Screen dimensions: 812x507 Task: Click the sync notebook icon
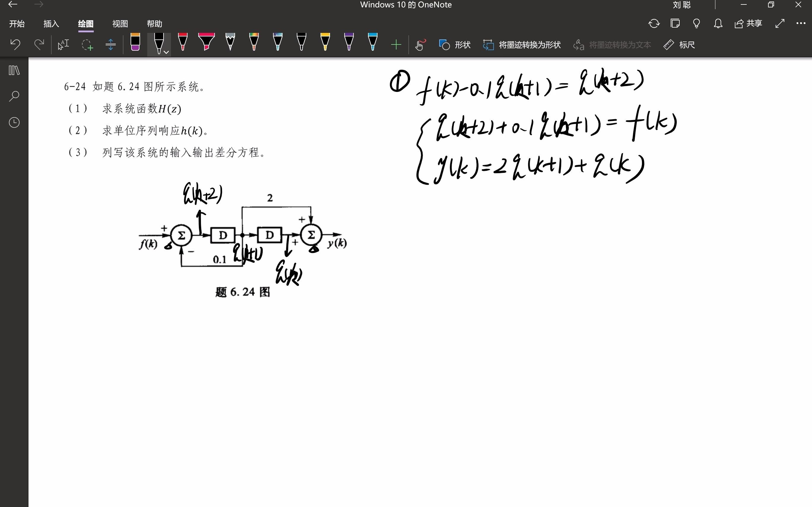[x=654, y=23]
